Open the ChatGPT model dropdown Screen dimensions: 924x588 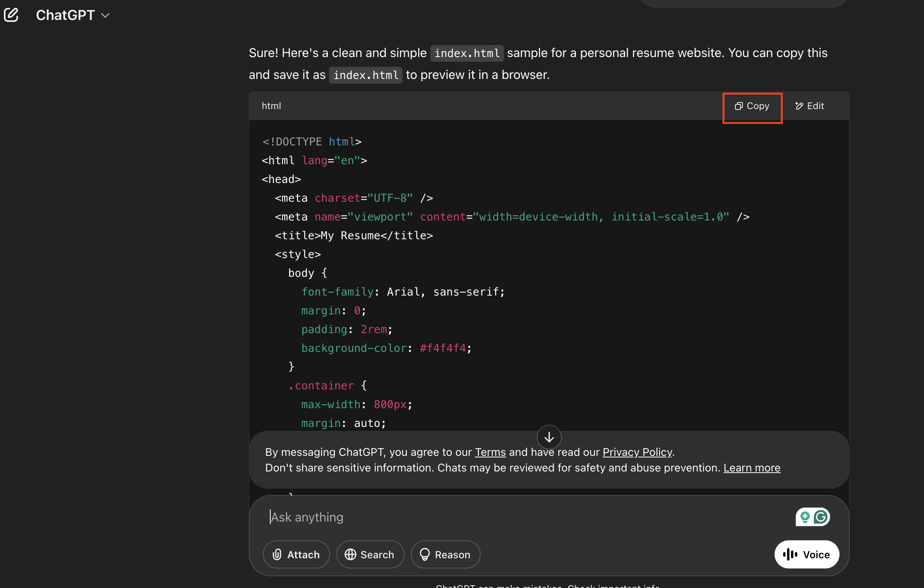(73, 15)
